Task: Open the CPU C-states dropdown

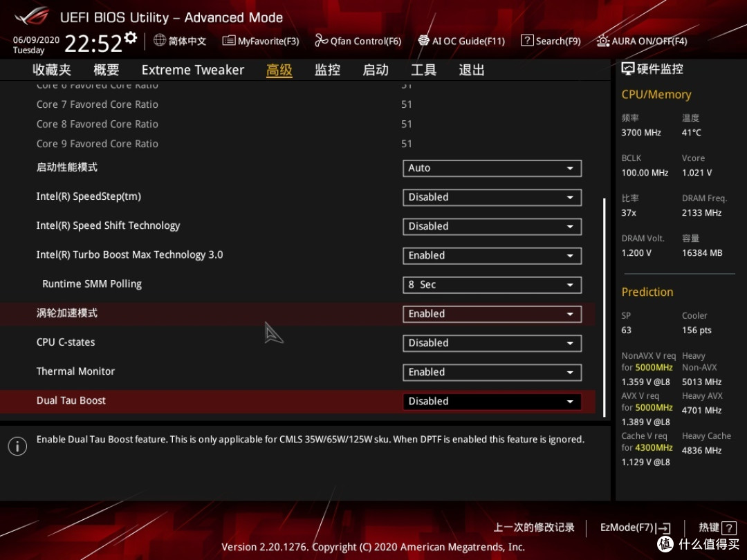Action: point(492,343)
